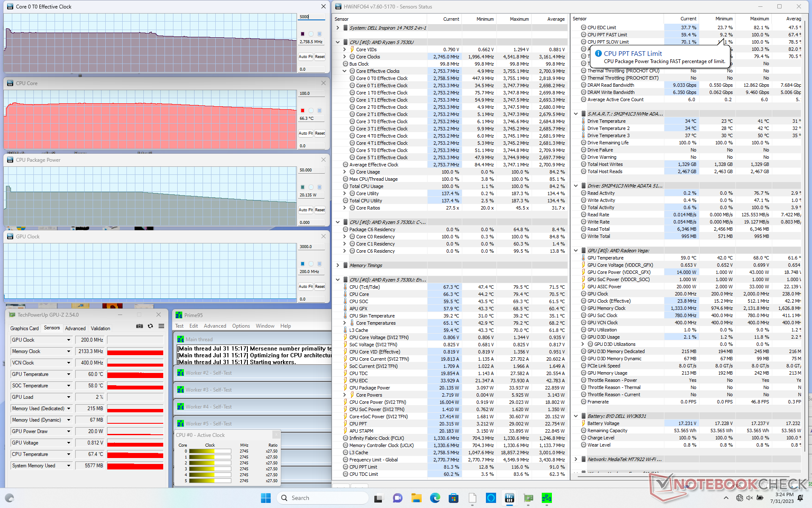The height and width of the screenshot is (508, 812).
Task: Open the Options menu in Prime95
Action: [x=241, y=326]
